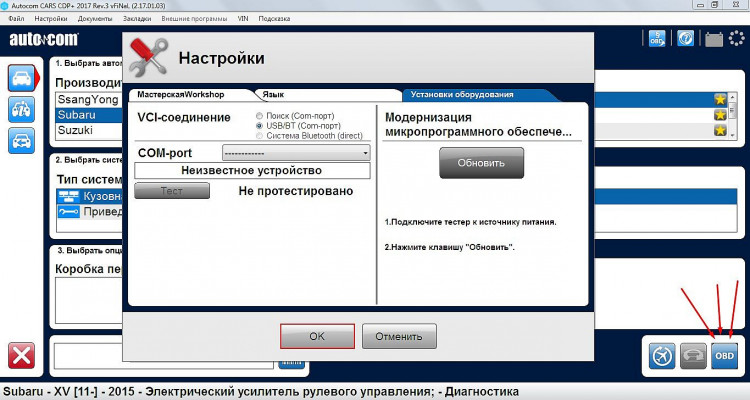This screenshot has height=400, width=750.
Task: Click the Отменить cancel button
Action: 399,336
